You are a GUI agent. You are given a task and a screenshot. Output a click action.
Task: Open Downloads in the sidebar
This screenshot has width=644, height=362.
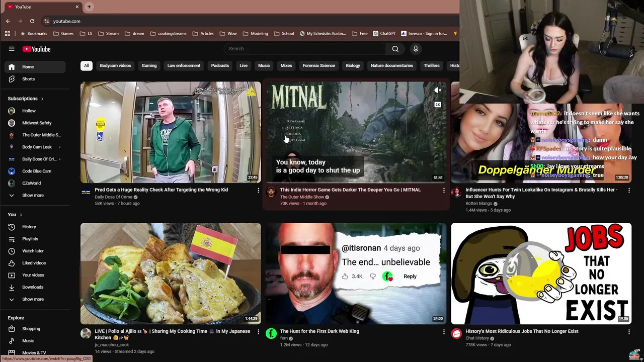(x=35, y=287)
